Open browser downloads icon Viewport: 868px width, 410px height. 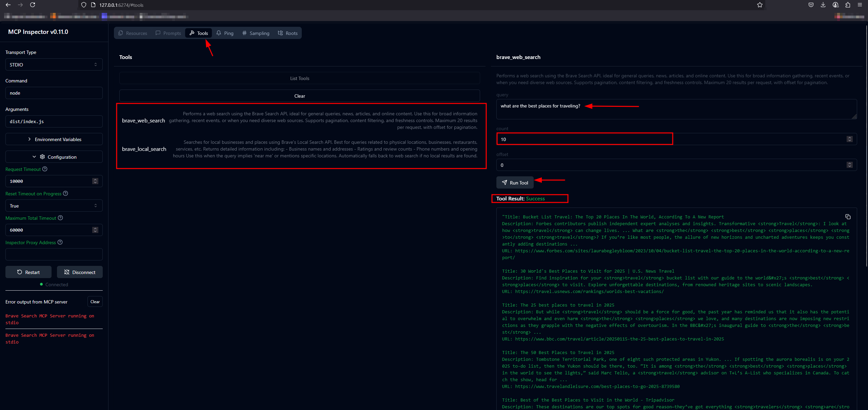click(x=823, y=5)
